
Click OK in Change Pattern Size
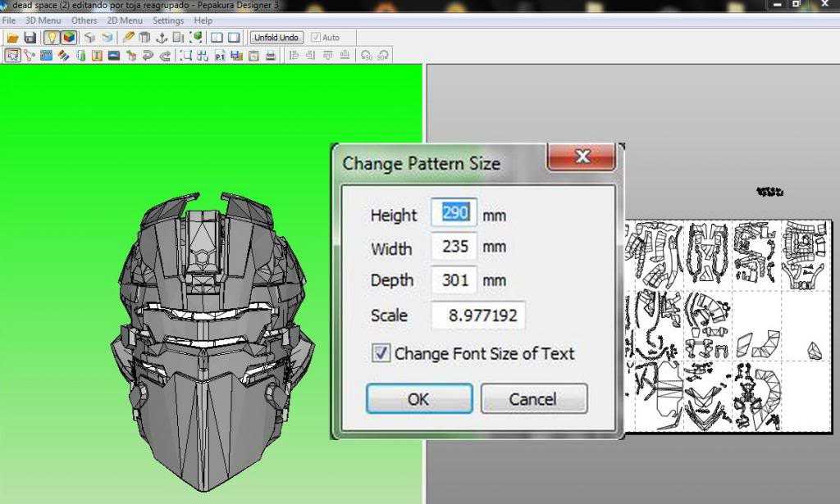click(419, 398)
